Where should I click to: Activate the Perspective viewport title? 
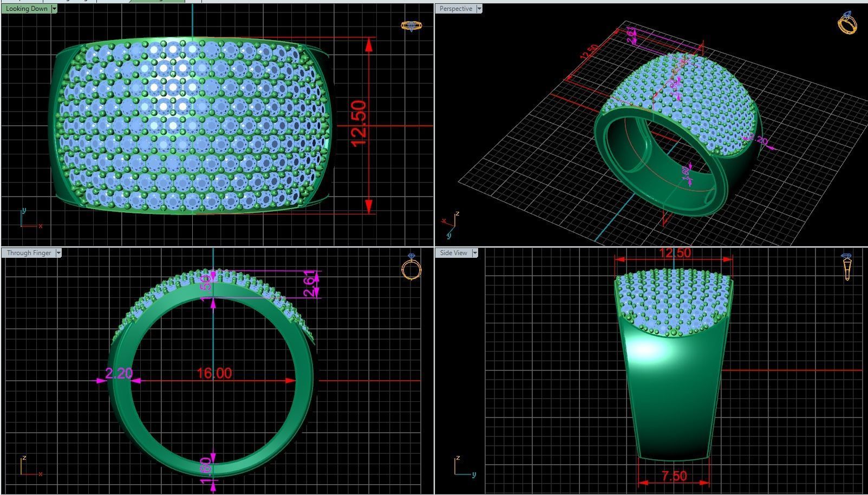[x=456, y=9]
